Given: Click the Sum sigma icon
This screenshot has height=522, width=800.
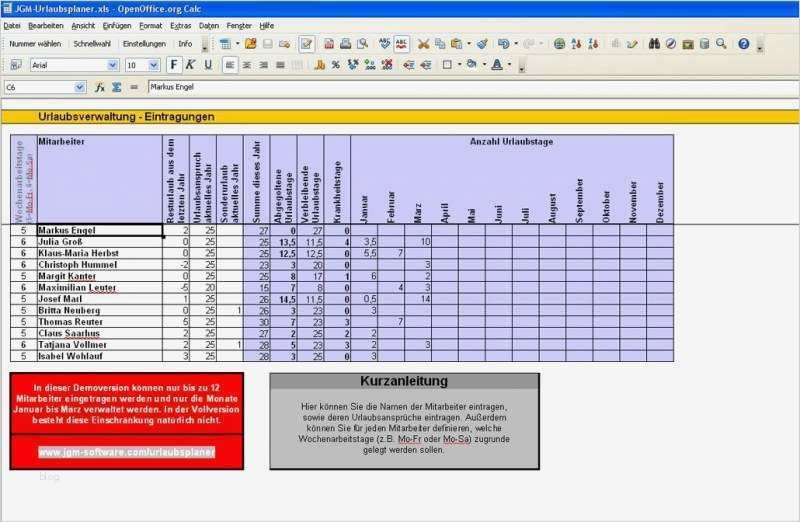Looking at the screenshot, I should pyautogui.click(x=117, y=87).
